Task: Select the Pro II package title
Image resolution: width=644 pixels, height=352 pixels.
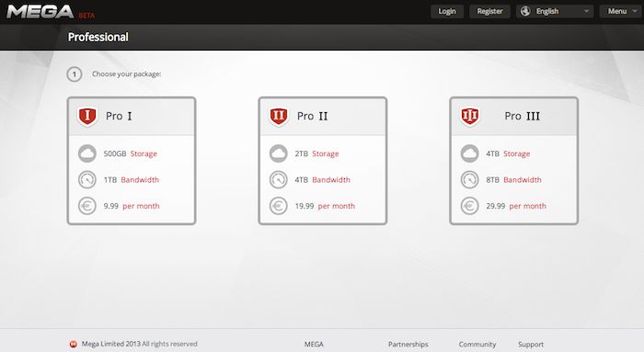Action: 312,116
